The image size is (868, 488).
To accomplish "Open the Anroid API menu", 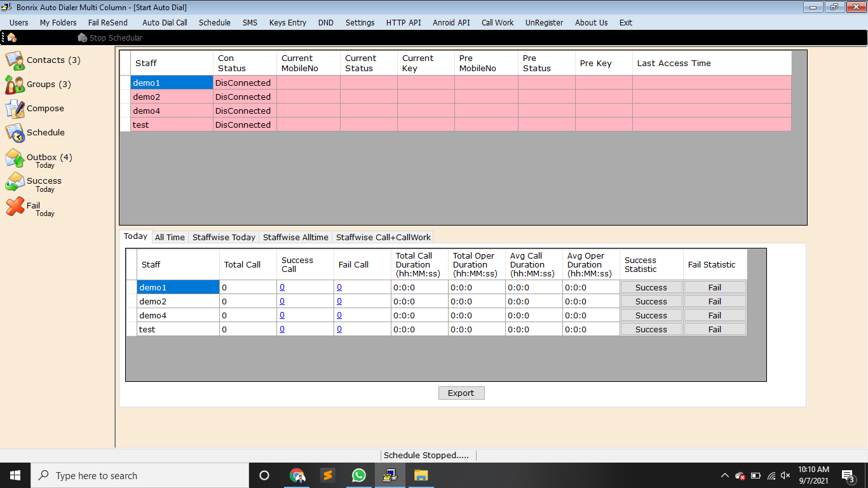I will coord(452,22).
